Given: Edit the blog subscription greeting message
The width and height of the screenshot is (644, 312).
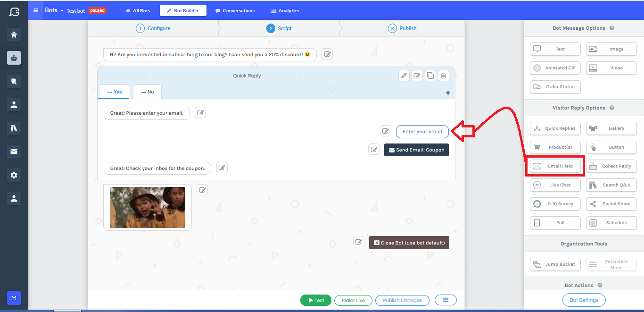Looking at the screenshot, I should pos(328,54).
